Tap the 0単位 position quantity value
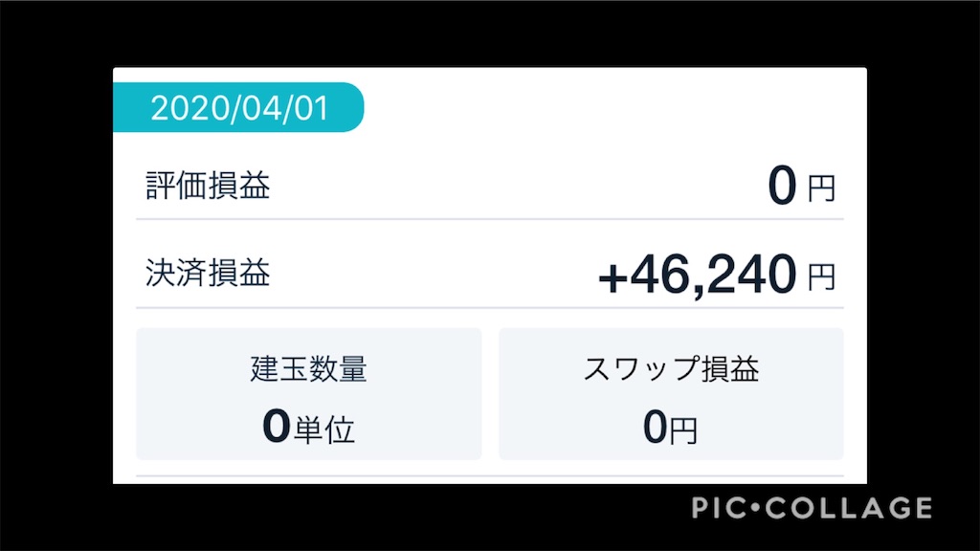 tap(309, 428)
